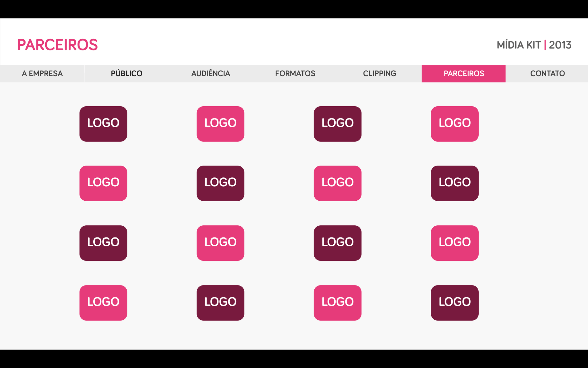This screenshot has height=368, width=588.
Task: Click dark LOGO, bottom row fourth column
Action: click(x=455, y=303)
